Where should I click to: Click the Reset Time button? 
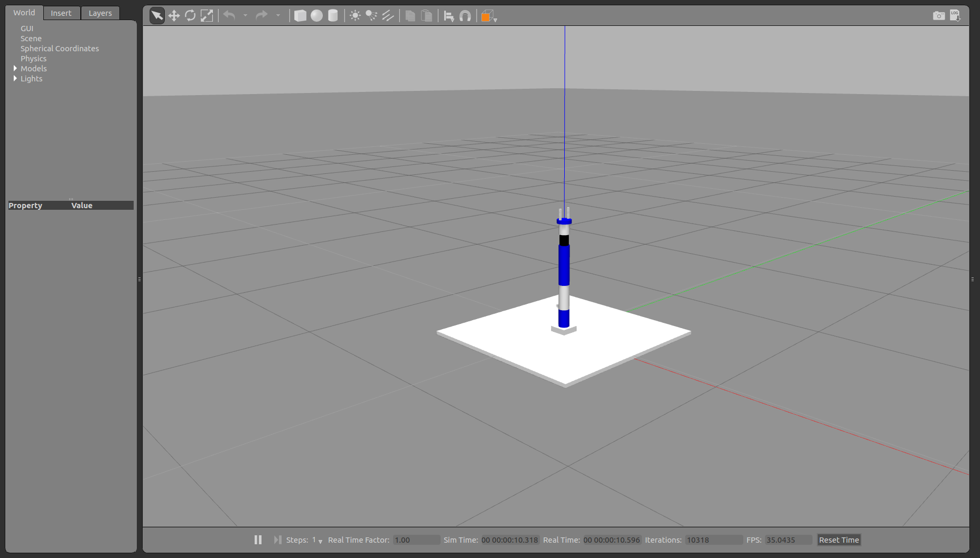click(839, 540)
